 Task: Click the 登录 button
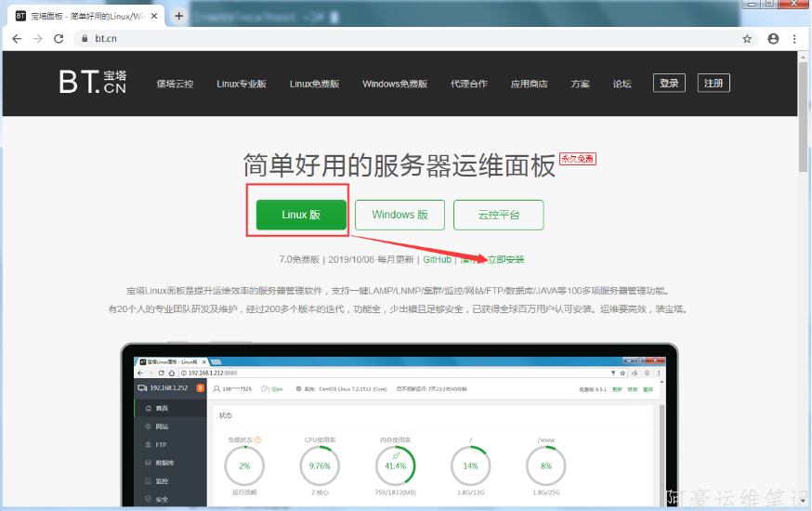(x=669, y=83)
